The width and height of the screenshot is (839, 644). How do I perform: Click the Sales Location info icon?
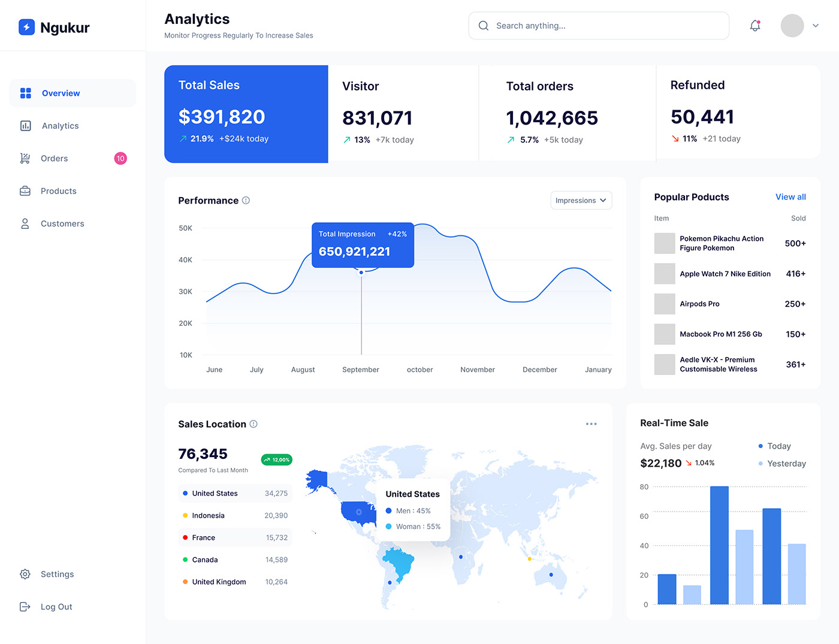[253, 424]
